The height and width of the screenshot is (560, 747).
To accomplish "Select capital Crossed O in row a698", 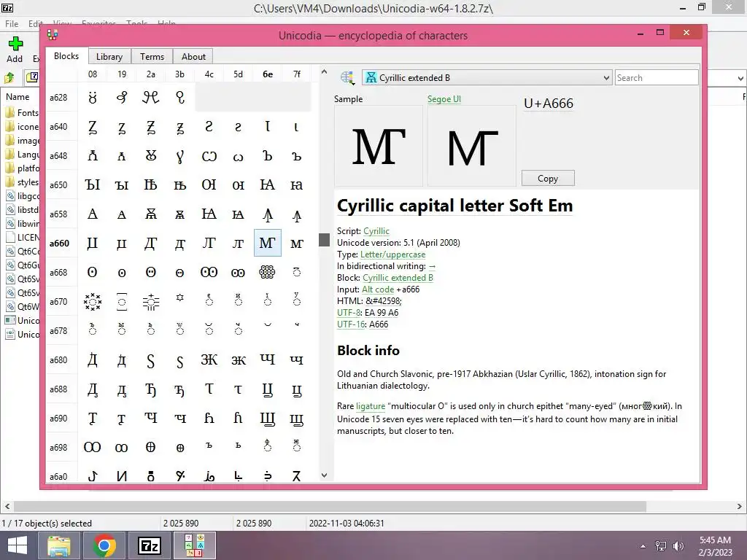I will 150,448.
